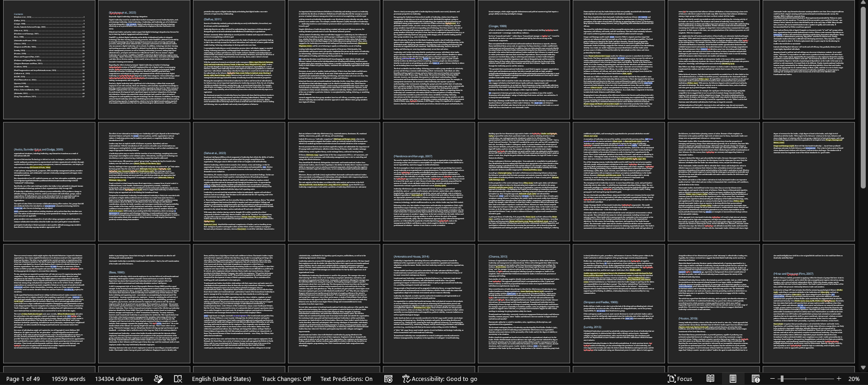868x385 pixels.
Task: Click the scrollbar down arrow
Action: pos(863,368)
